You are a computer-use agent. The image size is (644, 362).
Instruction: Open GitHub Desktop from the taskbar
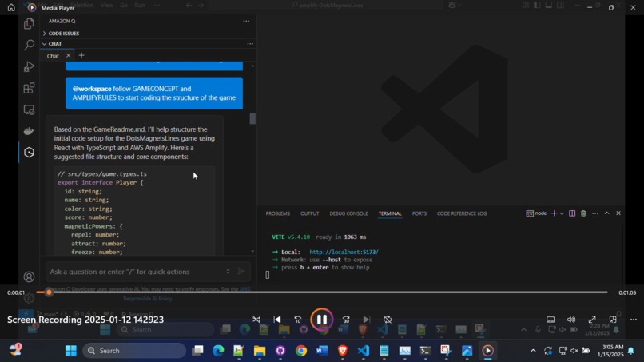280,351
